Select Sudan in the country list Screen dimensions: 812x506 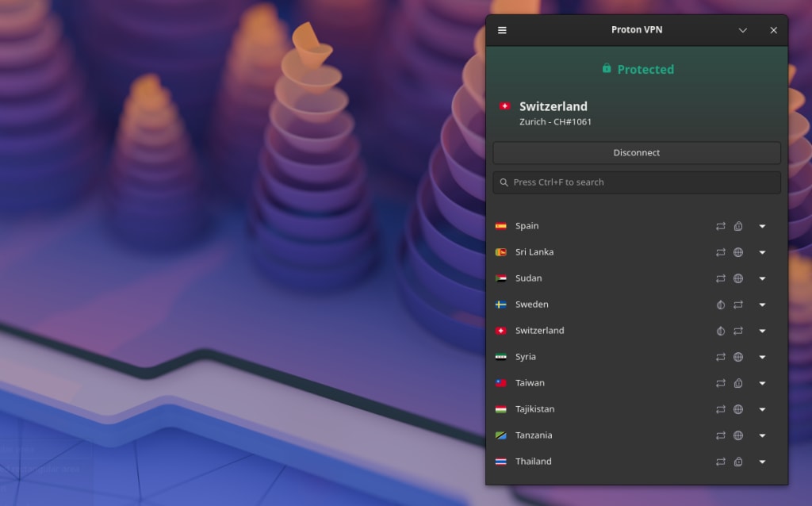click(528, 278)
